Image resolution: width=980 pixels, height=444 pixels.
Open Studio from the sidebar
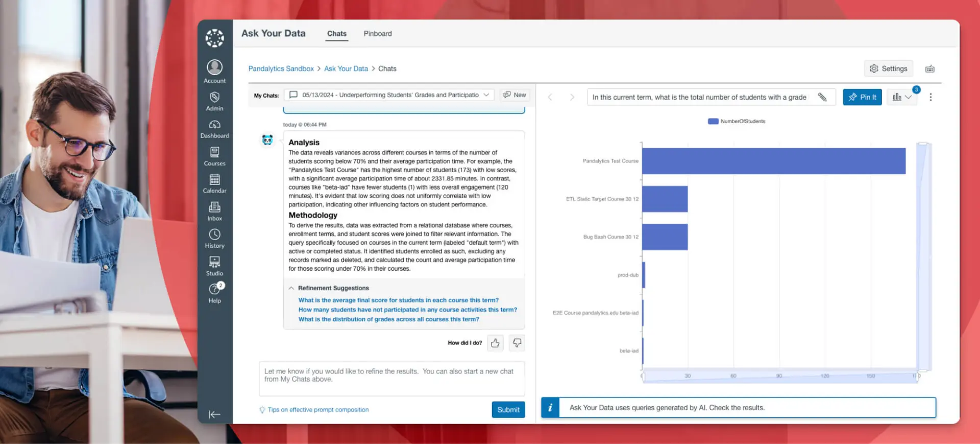coord(214,266)
